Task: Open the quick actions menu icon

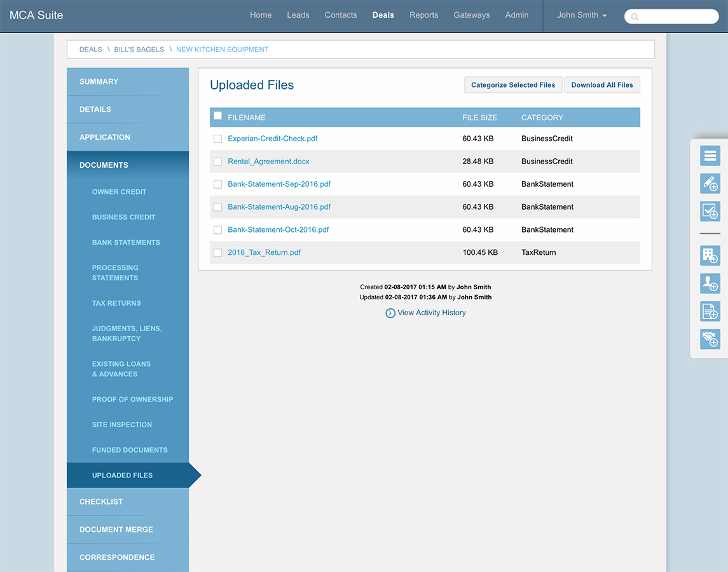Action: click(710, 155)
